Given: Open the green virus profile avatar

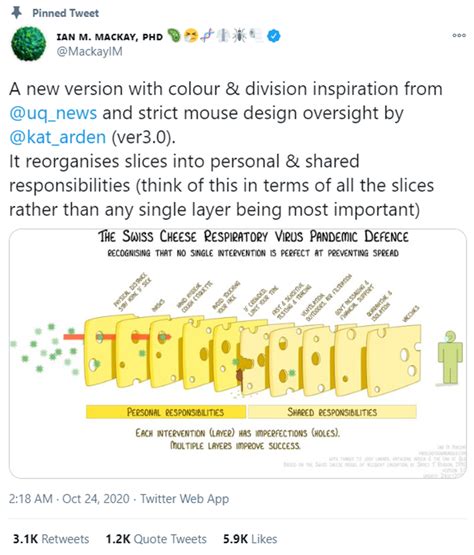Looking at the screenshot, I should point(28,44).
